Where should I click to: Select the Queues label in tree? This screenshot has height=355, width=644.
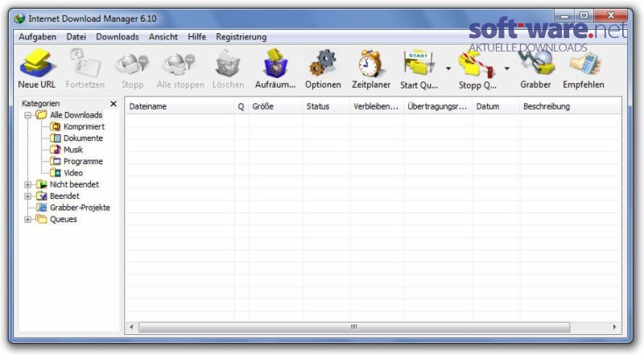64,219
